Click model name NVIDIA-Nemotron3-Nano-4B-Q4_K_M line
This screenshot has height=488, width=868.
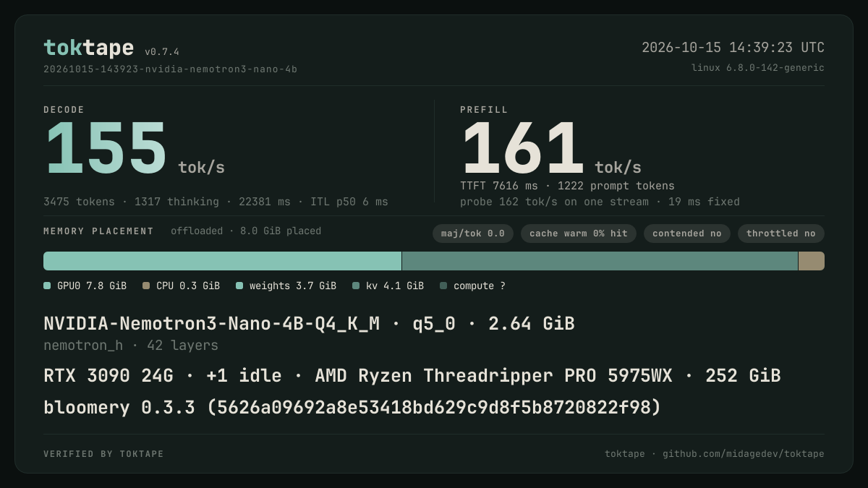pyautogui.click(x=309, y=324)
